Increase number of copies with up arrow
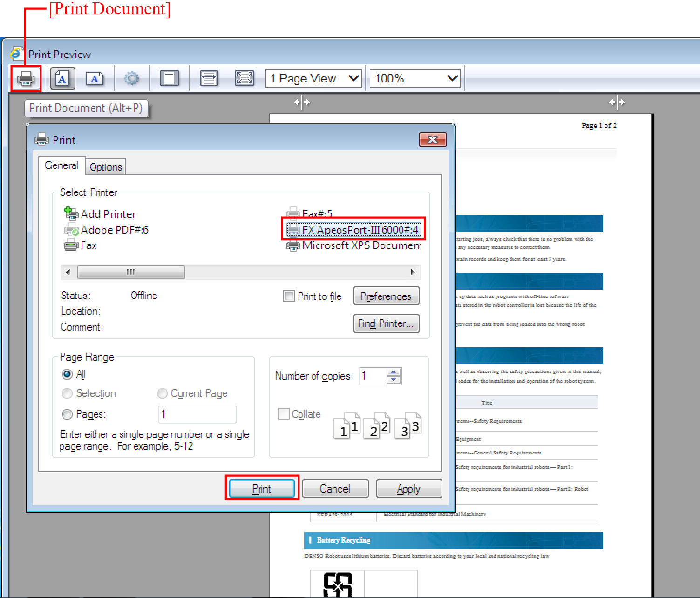The height and width of the screenshot is (598, 700). [x=394, y=372]
